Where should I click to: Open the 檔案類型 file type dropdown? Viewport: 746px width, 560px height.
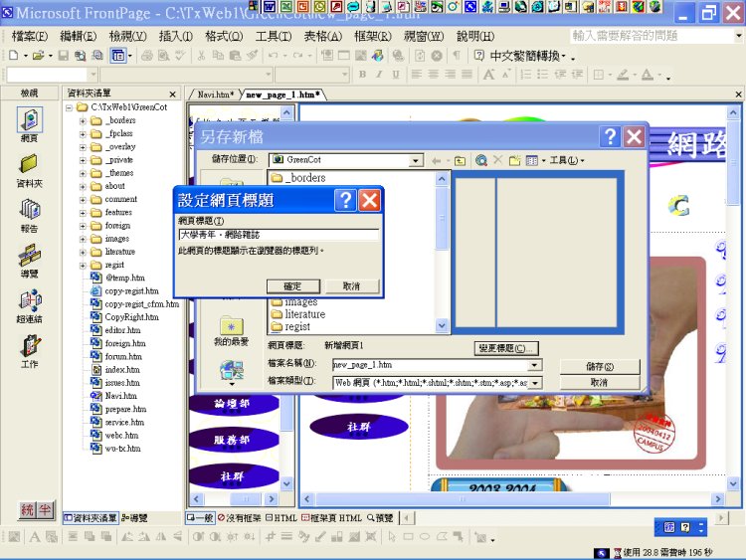coord(535,382)
